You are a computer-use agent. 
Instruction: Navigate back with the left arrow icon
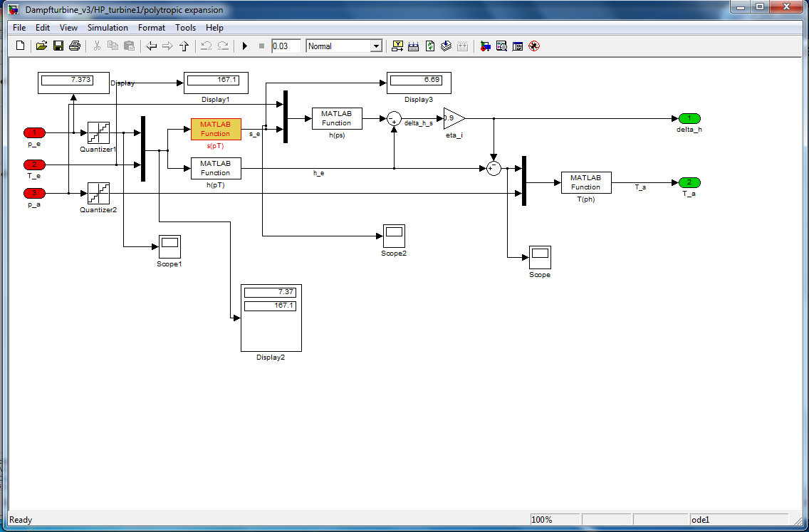[x=151, y=46]
